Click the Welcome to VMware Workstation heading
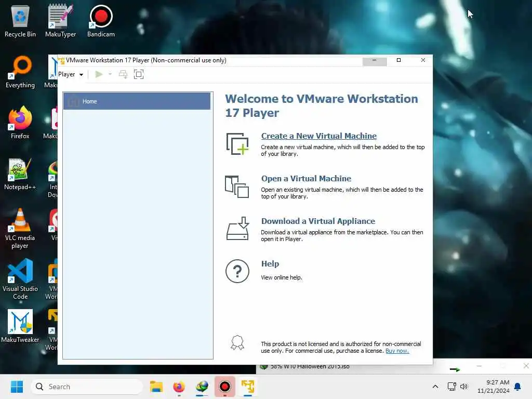This screenshot has height=399, width=532. (x=322, y=105)
